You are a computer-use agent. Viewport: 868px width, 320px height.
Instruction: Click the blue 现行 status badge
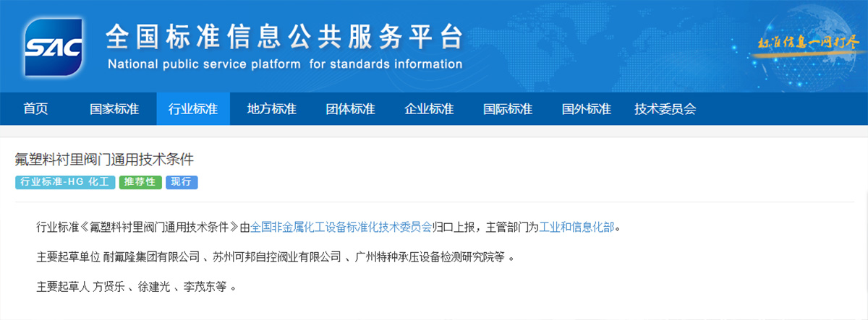tap(182, 182)
